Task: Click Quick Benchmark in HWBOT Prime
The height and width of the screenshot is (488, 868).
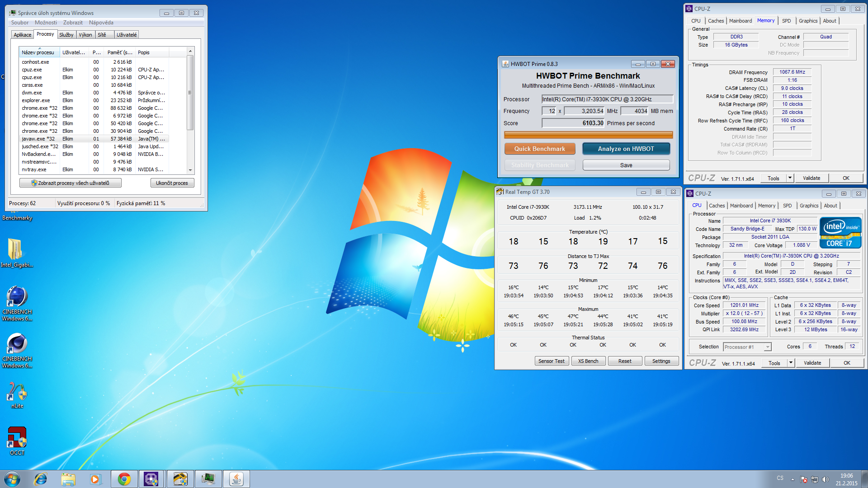Action: [x=540, y=149]
